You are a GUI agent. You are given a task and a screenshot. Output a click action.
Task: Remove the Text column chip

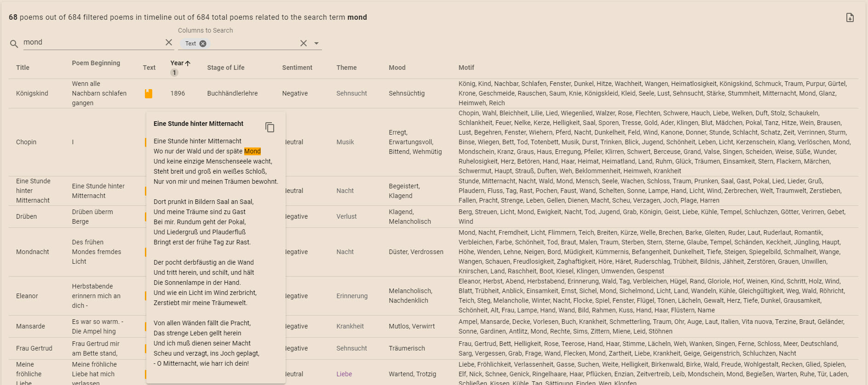click(203, 44)
